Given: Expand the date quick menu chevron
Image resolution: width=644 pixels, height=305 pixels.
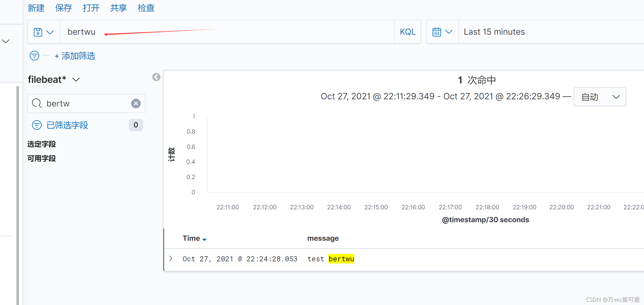Looking at the screenshot, I should coord(449,32).
